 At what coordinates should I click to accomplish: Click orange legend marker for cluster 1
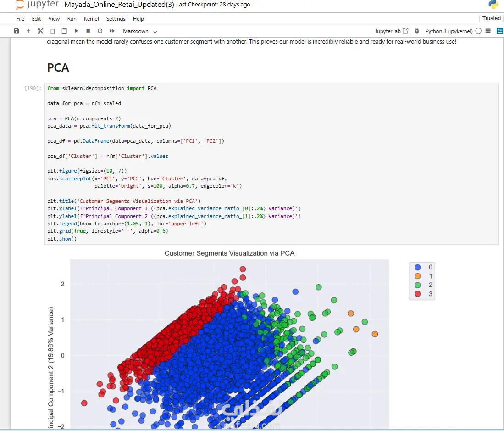click(417, 276)
